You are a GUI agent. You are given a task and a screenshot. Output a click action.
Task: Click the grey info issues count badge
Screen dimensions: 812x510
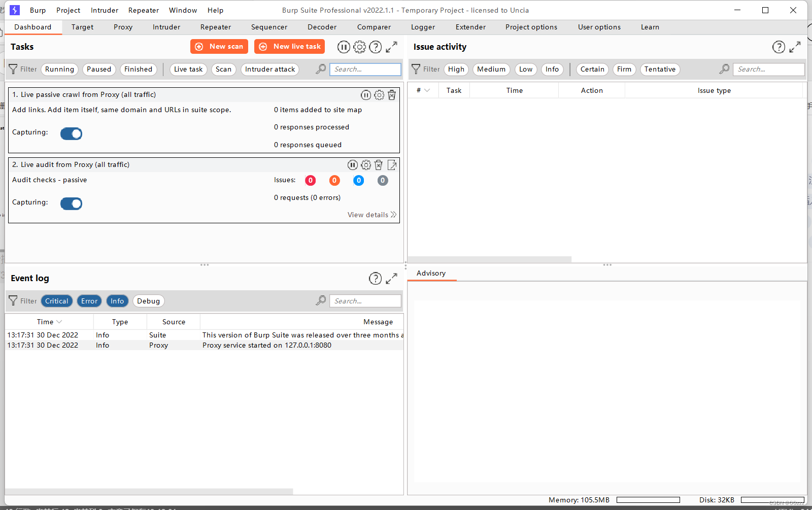383,180
